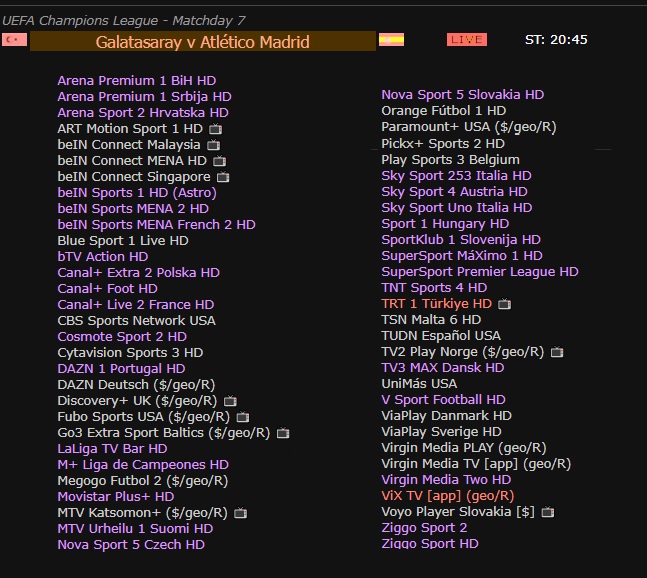Open DAZN 1 Portugal HD channel
This screenshot has height=578, width=647.
click(x=121, y=369)
